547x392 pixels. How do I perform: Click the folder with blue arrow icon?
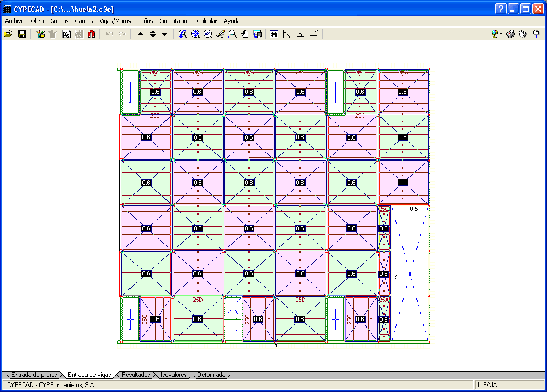537,34
